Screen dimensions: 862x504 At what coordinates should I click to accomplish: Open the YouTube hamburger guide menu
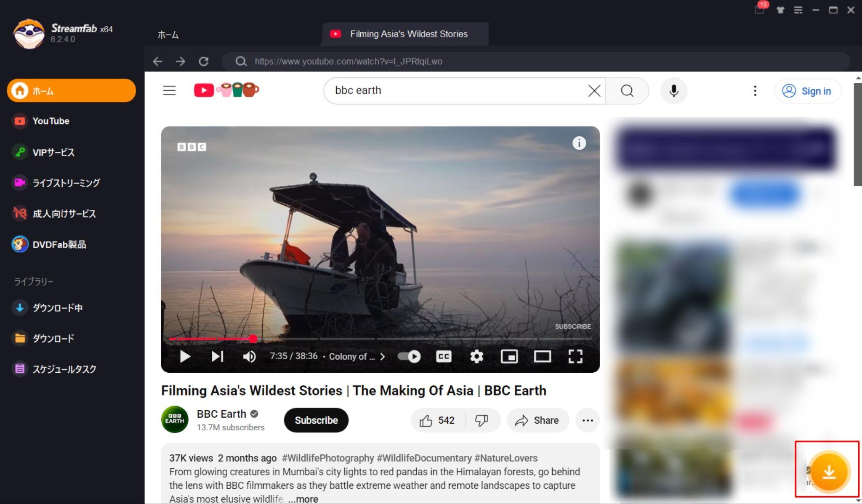point(169,90)
